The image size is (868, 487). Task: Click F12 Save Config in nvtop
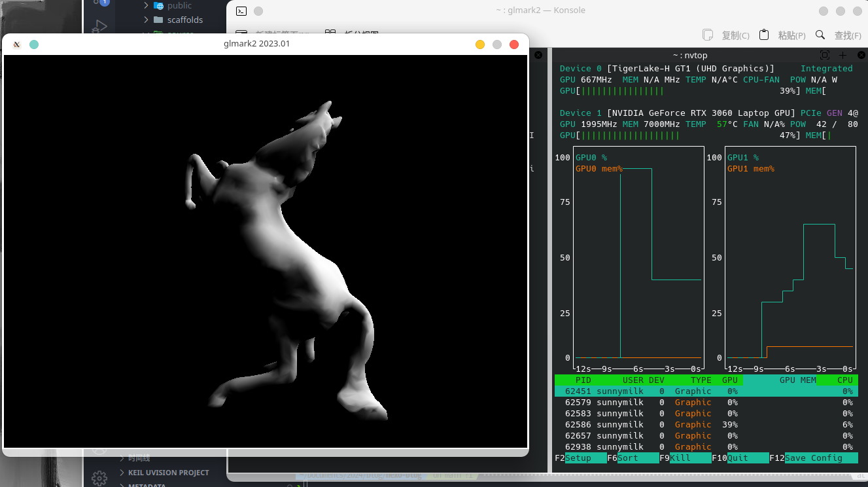[x=820, y=458]
